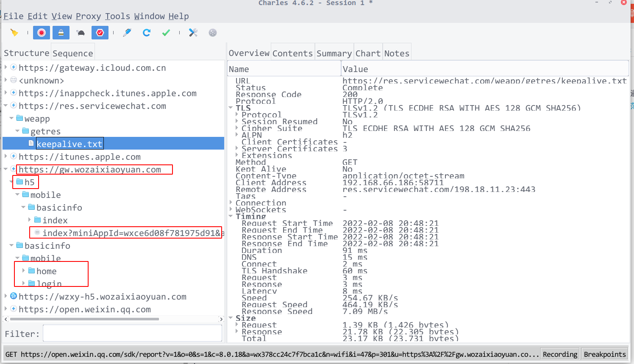Switch to the Structure tab
634x364 pixels.
tap(27, 53)
